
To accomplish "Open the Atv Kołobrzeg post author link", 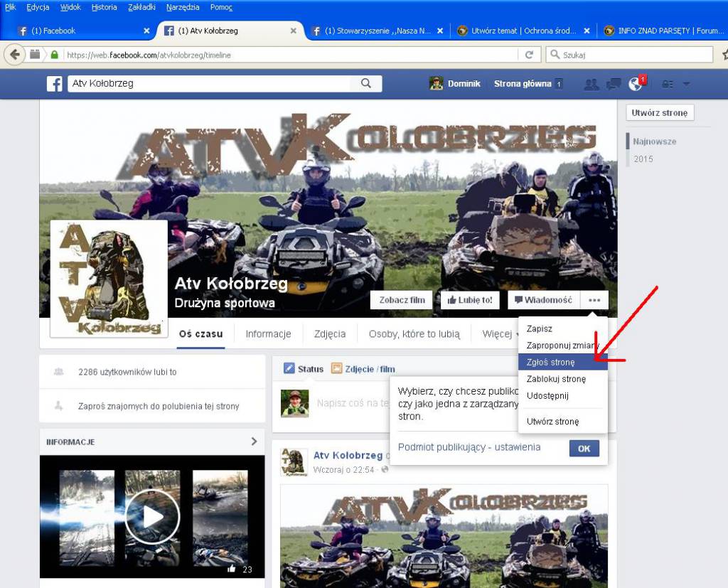I will coord(348,455).
